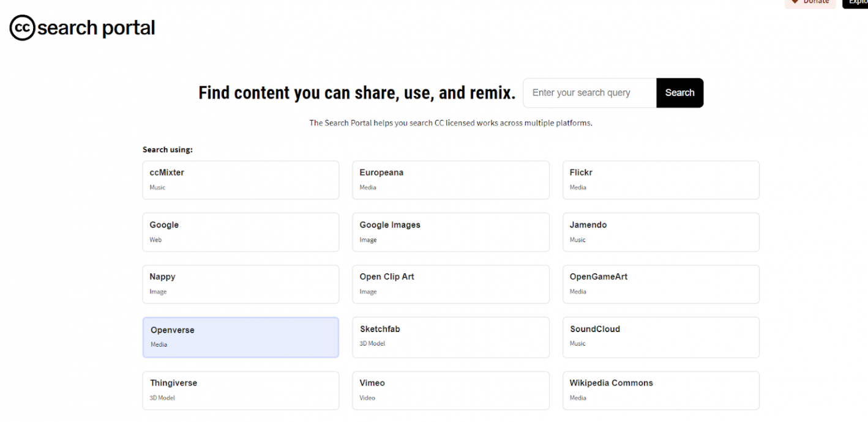This screenshot has width=868, height=422.
Task: Focus the search query input field
Action: click(x=589, y=93)
